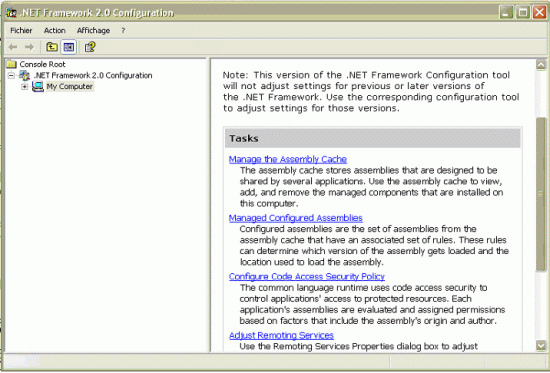Maximize the configuration window
Image resolution: width=550 pixels, height=373 pixels.
(523, 13)
